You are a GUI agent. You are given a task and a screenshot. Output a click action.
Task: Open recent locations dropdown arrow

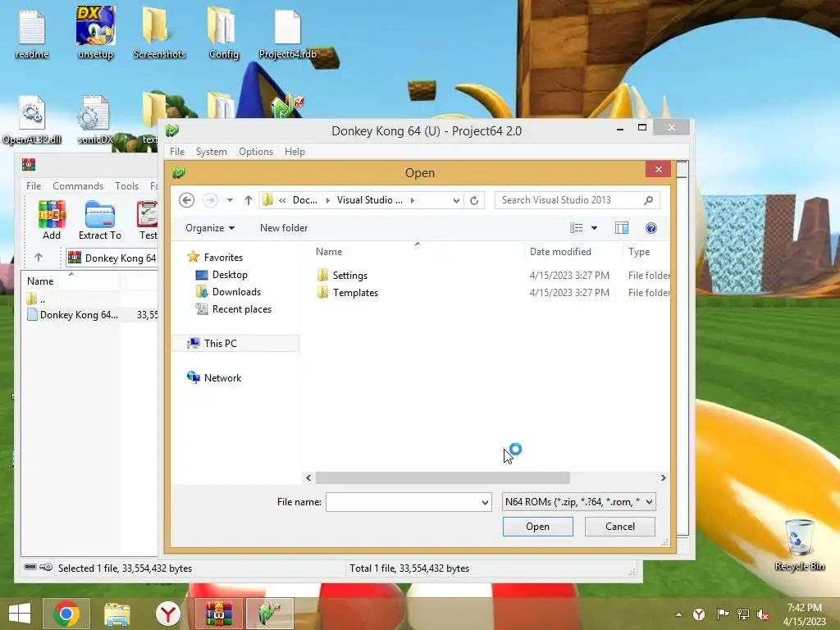(x=230, y=200)
